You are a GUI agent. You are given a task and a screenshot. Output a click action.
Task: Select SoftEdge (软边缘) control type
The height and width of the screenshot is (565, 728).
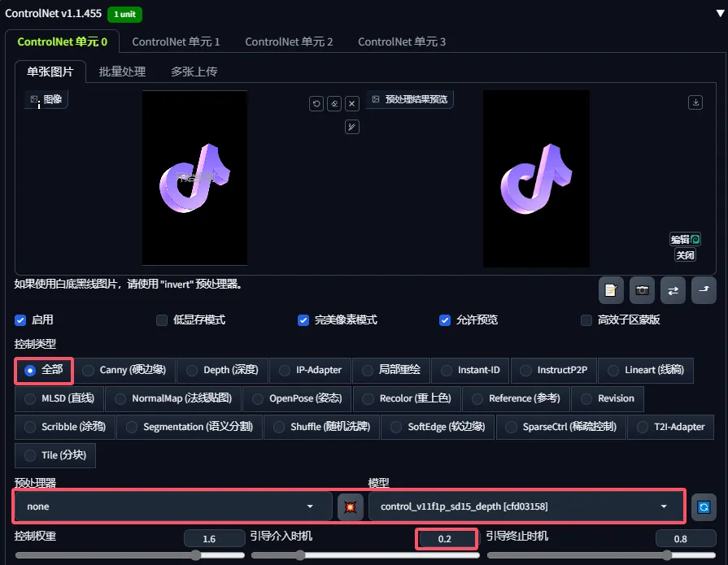438,427
